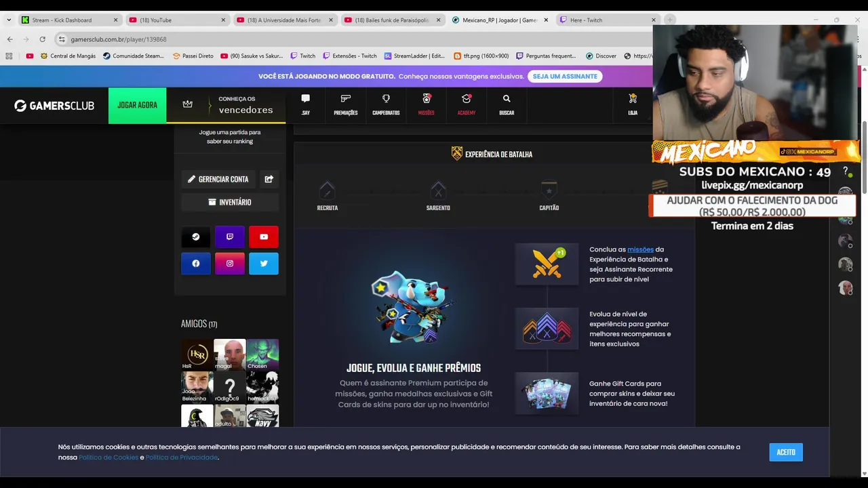Open the Academy navbar icon
Image resolution: width=868 pixels, height=488 pixels.
point(467,105)
